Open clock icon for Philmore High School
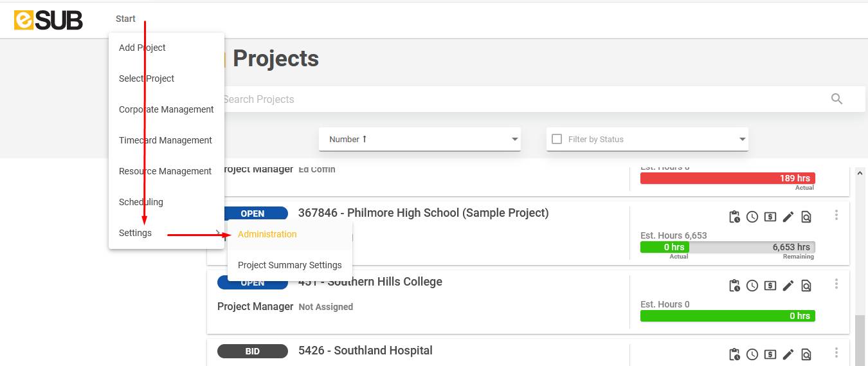 click(752, 217)
